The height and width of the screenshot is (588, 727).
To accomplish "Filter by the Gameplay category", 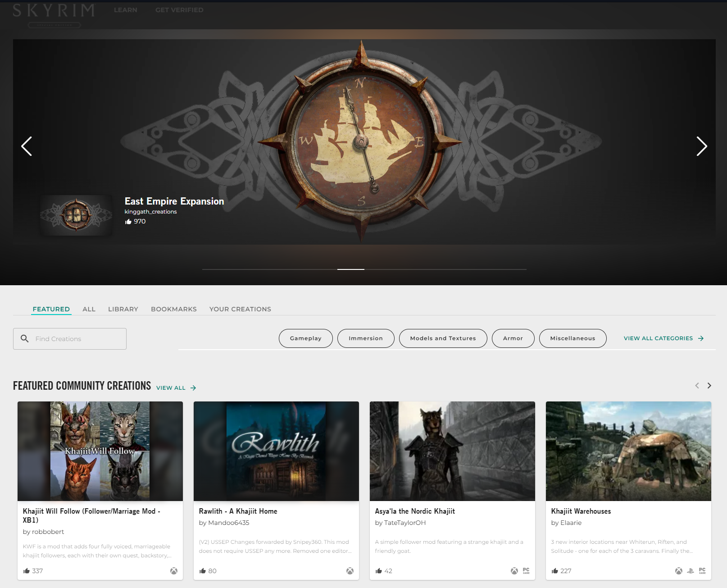I will coord(306,338).
